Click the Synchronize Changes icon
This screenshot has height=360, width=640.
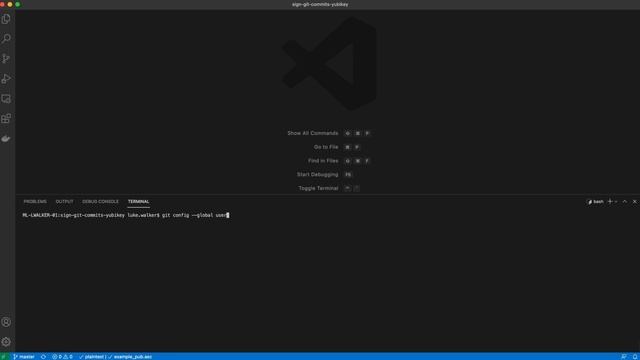tap(43, 357)
